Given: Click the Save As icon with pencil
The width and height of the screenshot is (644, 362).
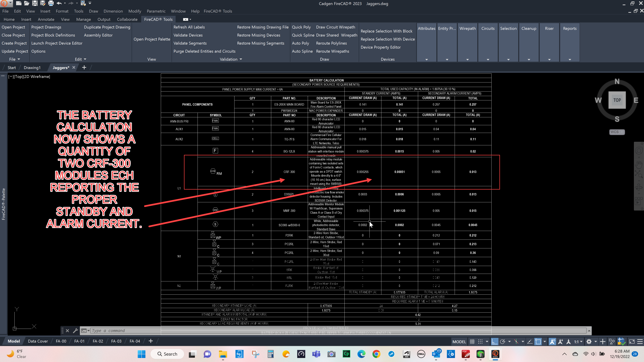Looking at the screenshot, I should [43, 3].
